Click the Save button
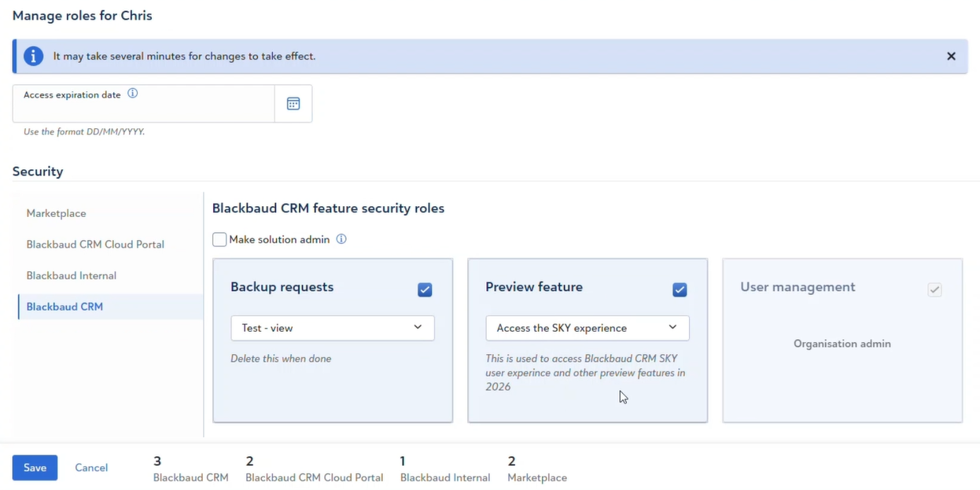 coord(35,468)
